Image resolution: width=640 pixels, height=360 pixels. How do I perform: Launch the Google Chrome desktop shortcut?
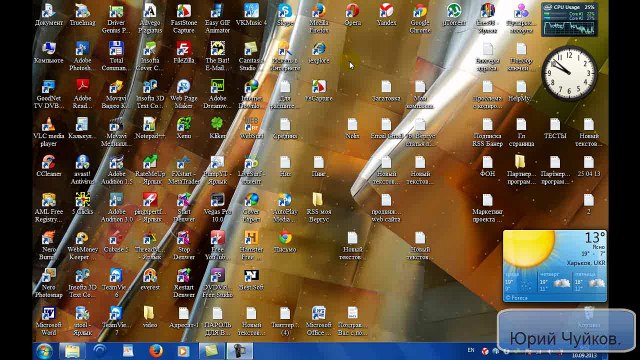(420, 18)
